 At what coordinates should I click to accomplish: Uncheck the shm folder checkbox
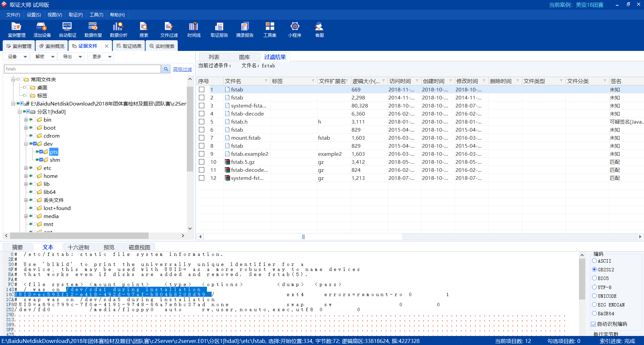(41, 160)
